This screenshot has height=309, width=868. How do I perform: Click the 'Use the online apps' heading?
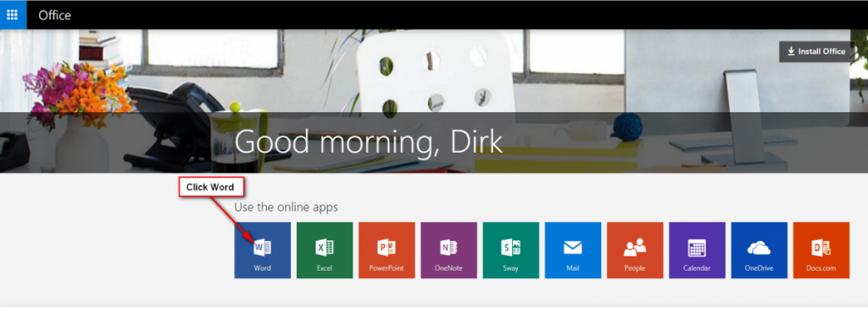click(x=287, y=207)
